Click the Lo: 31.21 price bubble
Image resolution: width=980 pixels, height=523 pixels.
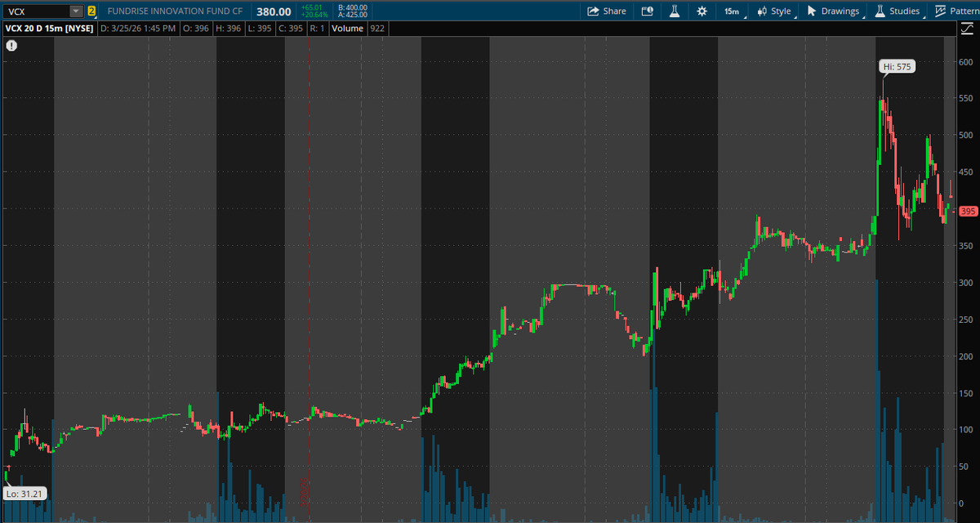(23, 494)
